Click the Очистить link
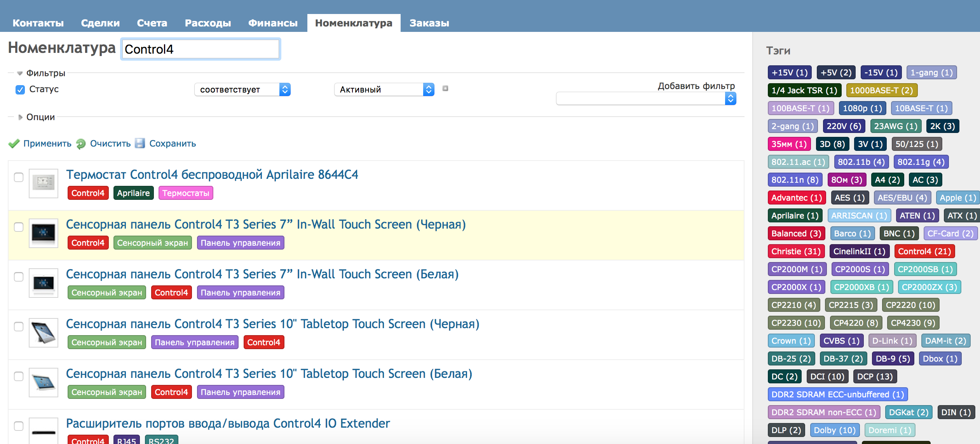The height and width of the screenshot is (444, 980). 110,143
